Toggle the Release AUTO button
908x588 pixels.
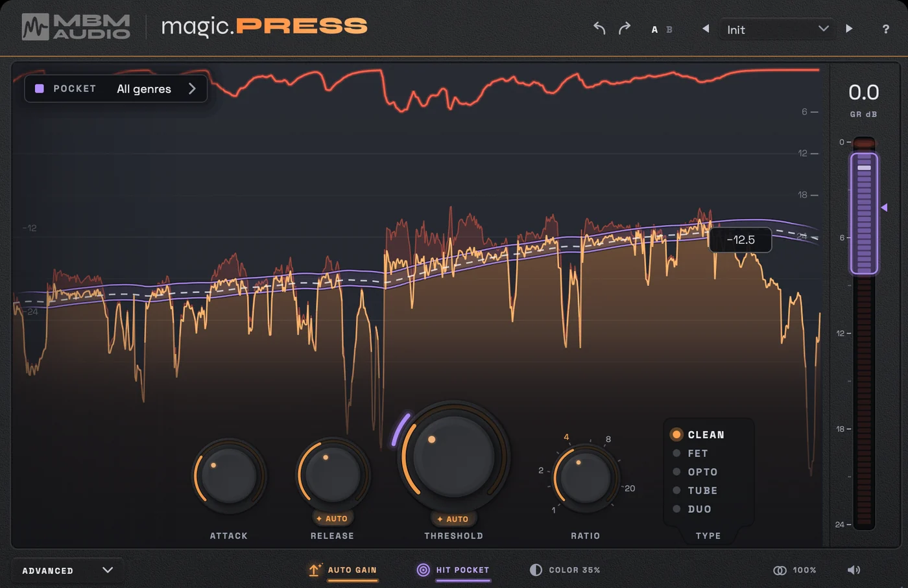[332, 519]
